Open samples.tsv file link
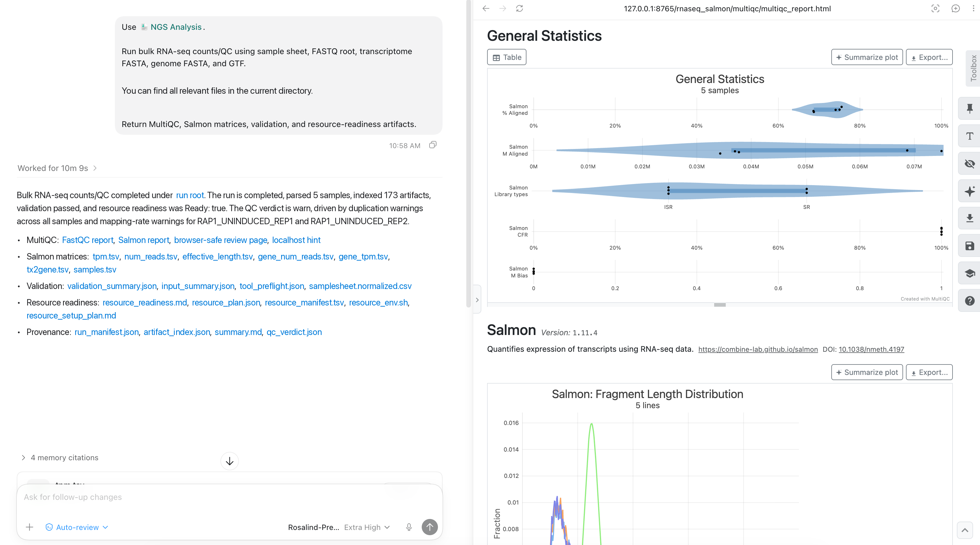Screen dimensions: 980x545 click(95, 269)
